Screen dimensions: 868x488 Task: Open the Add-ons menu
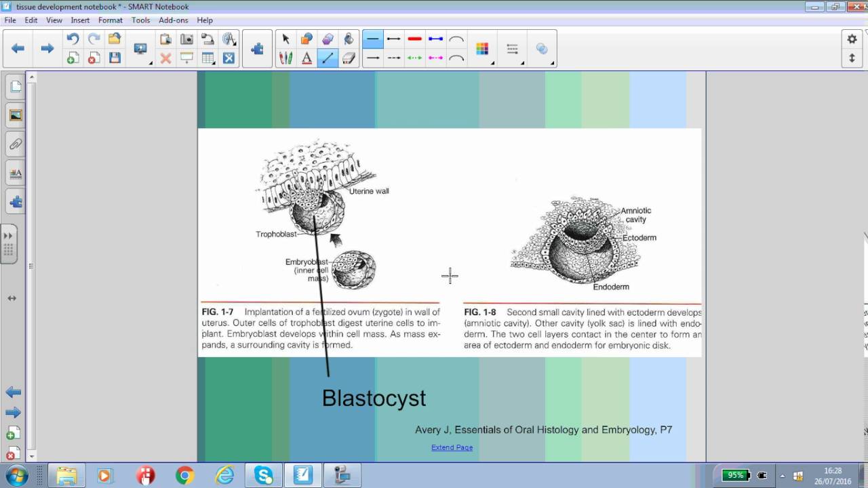click(174, 20)
